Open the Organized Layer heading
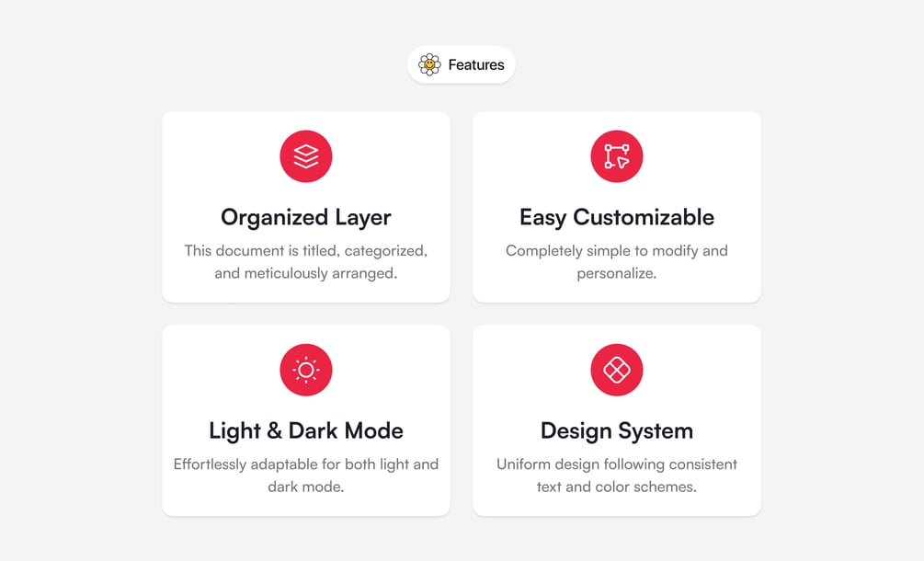924x561 pixels. [306, 217]
